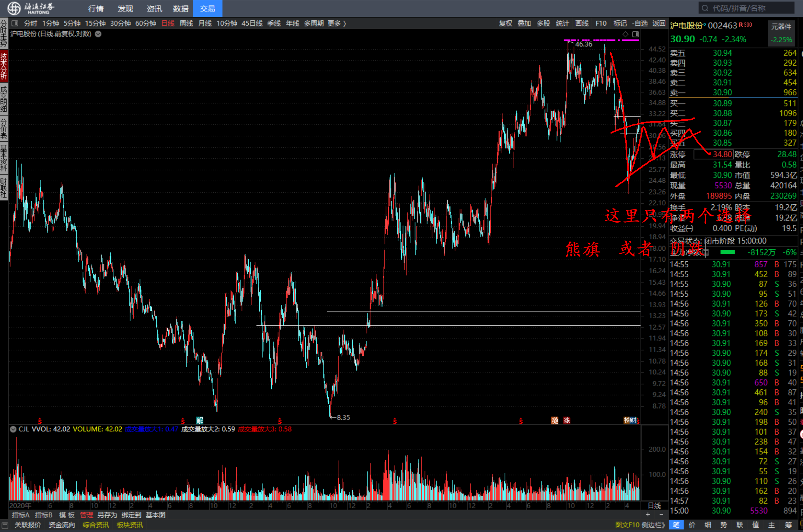803x532 pixels.
Task: Select the 笔 tick-detail tab icon
Action: pyautogui.click(x=676, y=525)
